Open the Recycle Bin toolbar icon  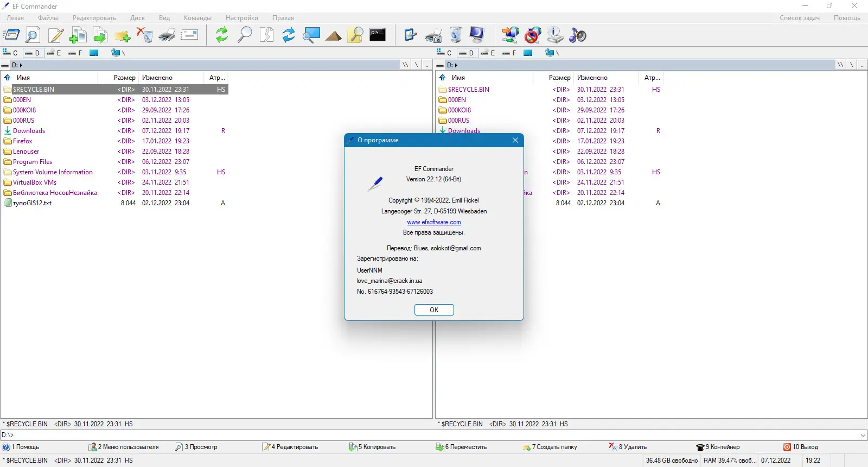[456, 35]
